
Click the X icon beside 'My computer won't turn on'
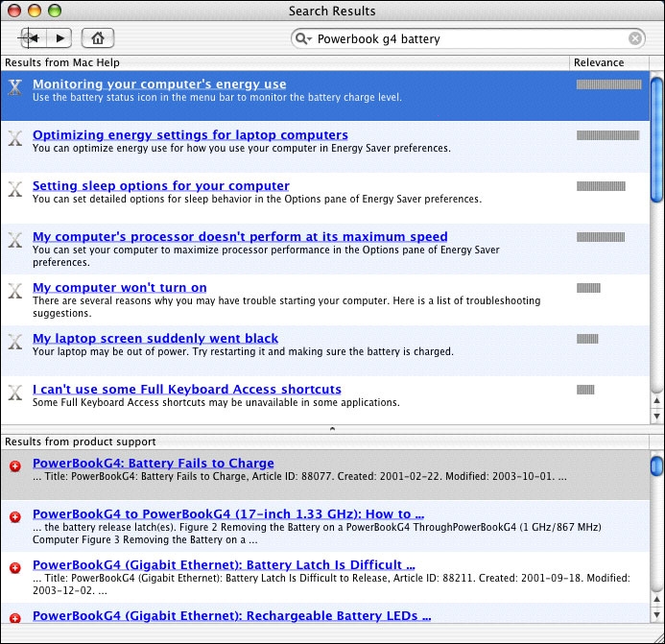click(x=15, y=291)
